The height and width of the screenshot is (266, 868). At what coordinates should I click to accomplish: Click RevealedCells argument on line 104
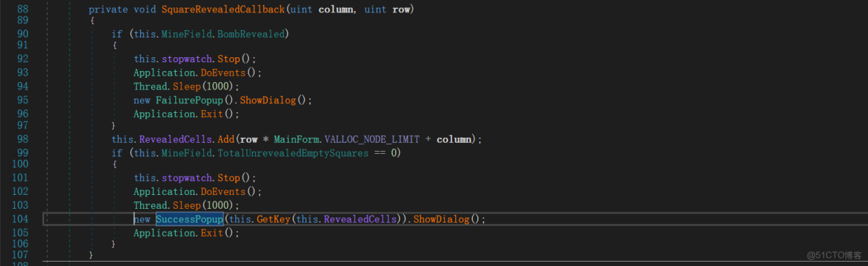click(x=361, y=219)
